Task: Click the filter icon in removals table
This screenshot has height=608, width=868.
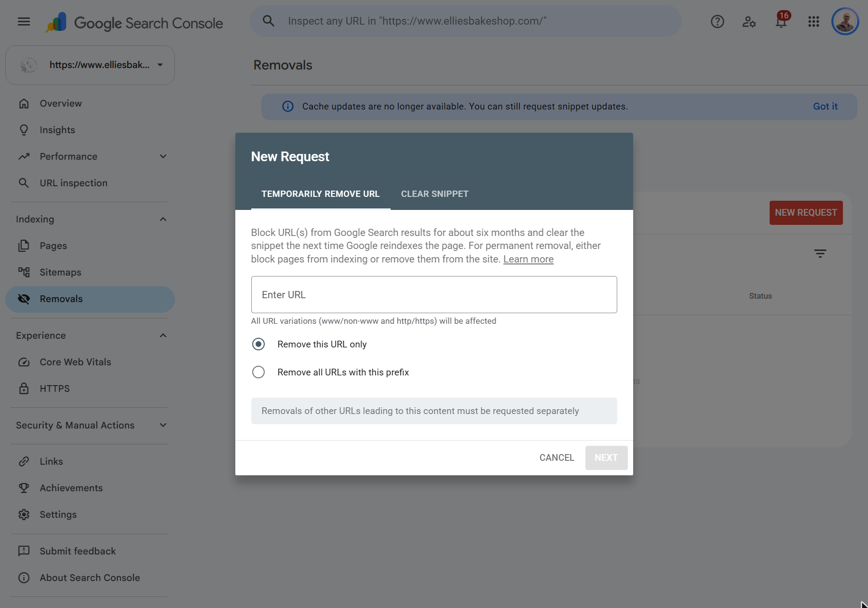Action: click(x=820, y=253)
